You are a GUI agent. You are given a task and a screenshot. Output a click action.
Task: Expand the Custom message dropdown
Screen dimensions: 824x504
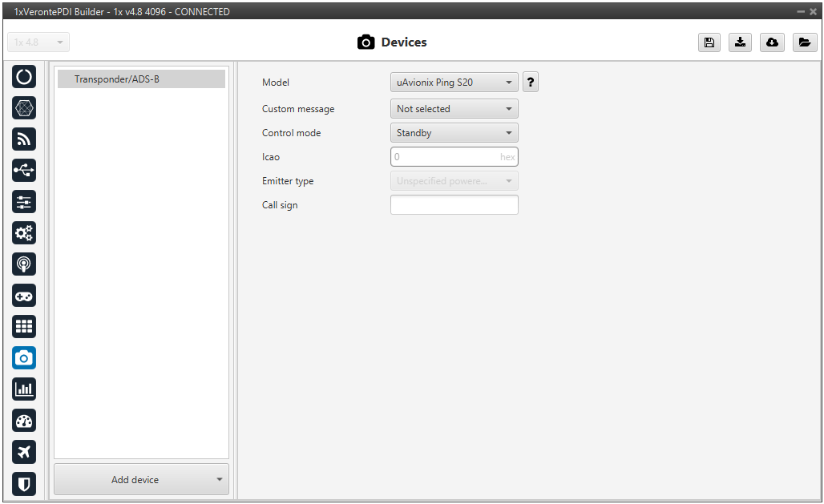coord(454,109)
